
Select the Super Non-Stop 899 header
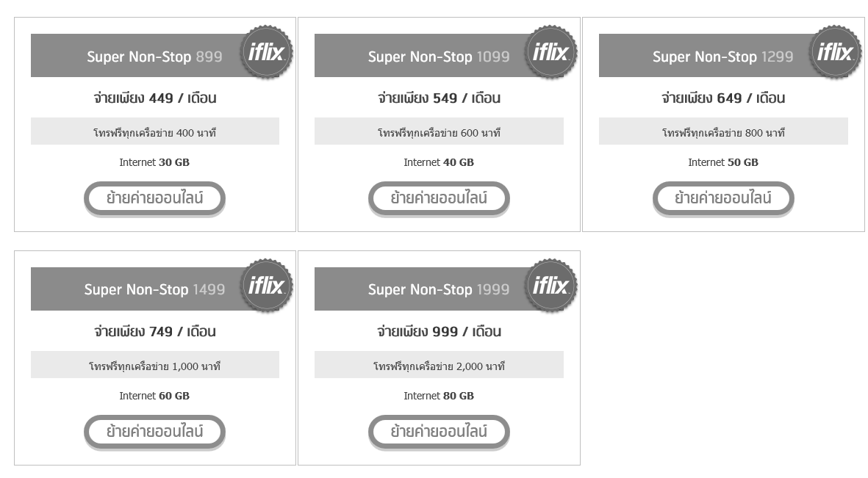[154, 57]
